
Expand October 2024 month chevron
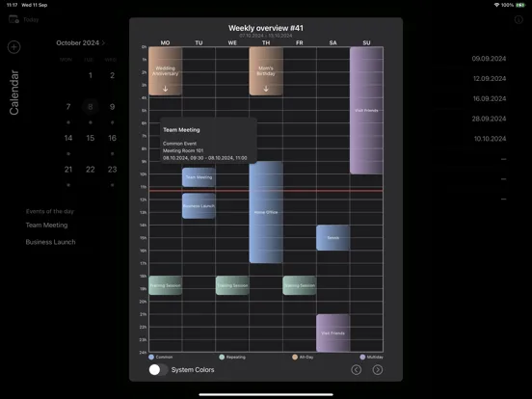point(103,42)
